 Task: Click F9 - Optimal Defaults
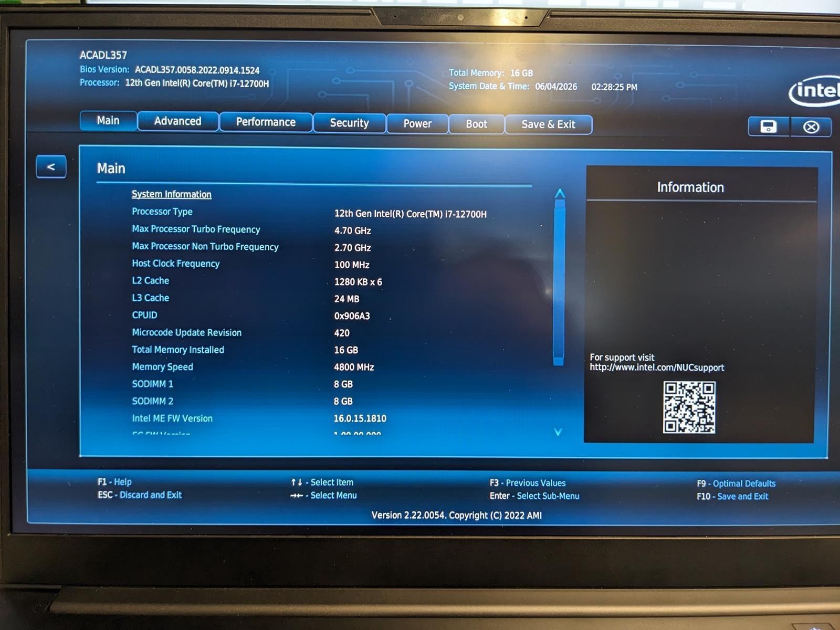coord(736,484)
